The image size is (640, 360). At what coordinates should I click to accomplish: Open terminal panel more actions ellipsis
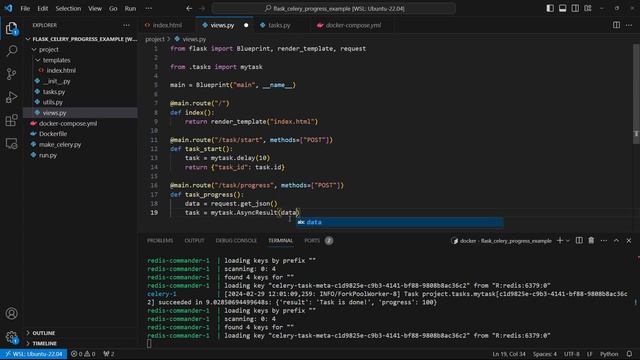click(604, 240)
